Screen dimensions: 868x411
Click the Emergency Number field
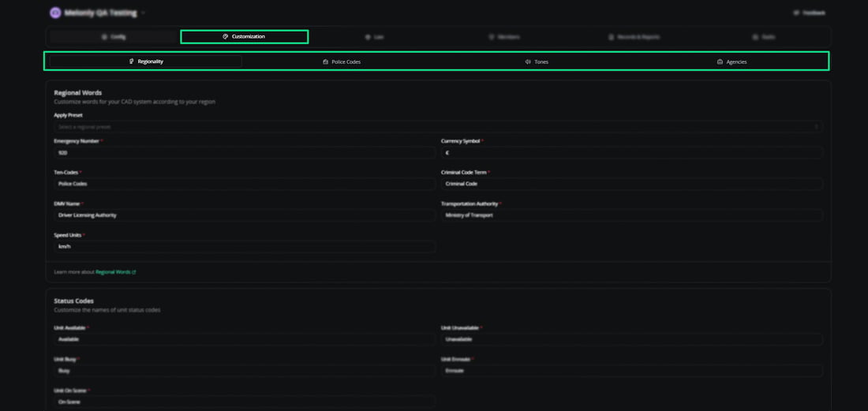point(245,153)
